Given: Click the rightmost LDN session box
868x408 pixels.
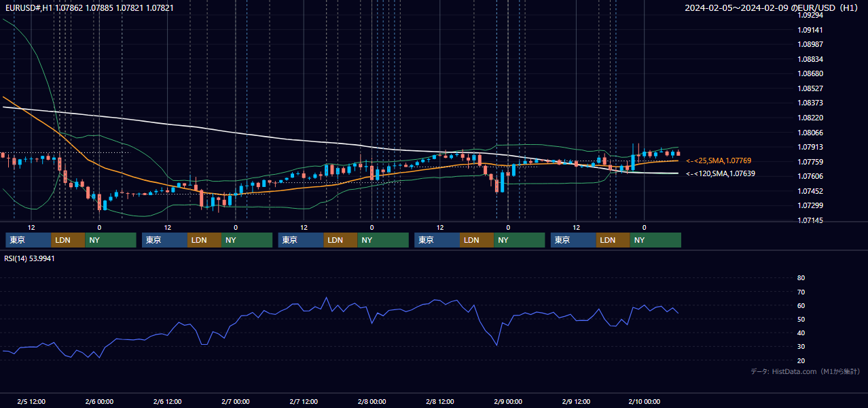Looking at the screenshot, I should pyautogui.click(x=613, y=240).
